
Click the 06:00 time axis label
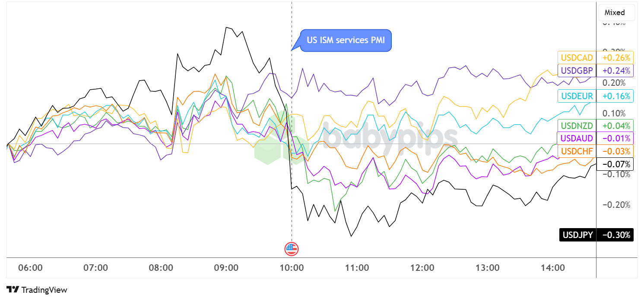point(31,268)
